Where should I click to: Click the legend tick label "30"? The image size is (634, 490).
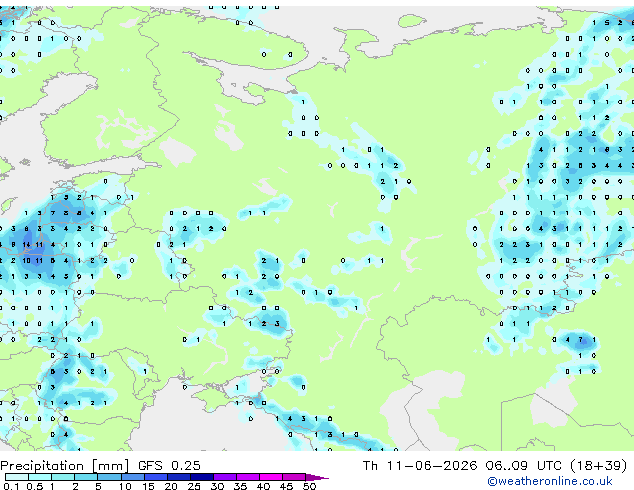click(x=217, y=486)
